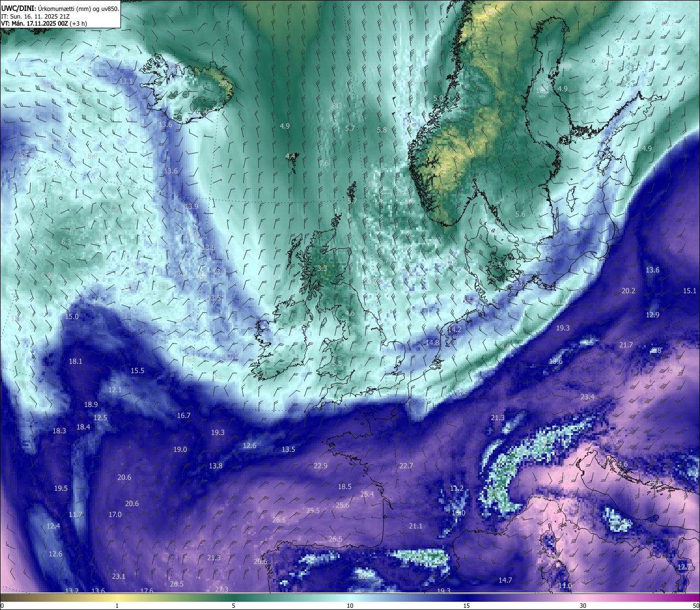Click the 3.3 value over Scotland
The image size is (700, 610).
(x=322, y=268)
